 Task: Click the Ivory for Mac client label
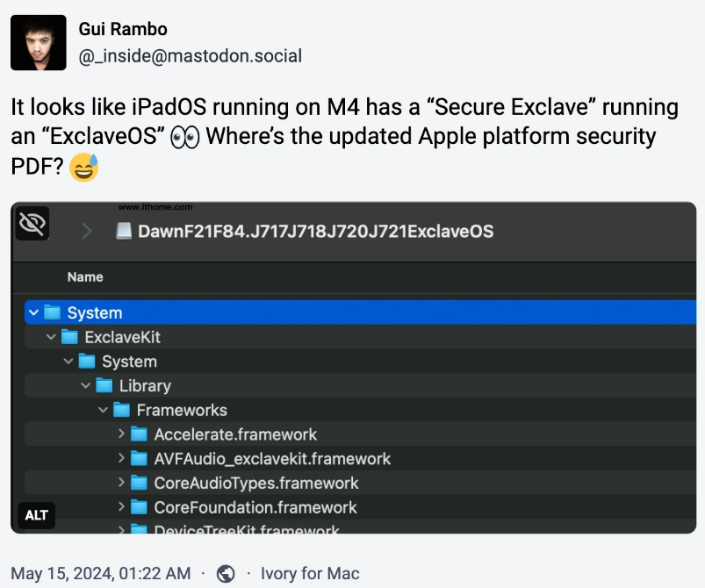[310, 574]
